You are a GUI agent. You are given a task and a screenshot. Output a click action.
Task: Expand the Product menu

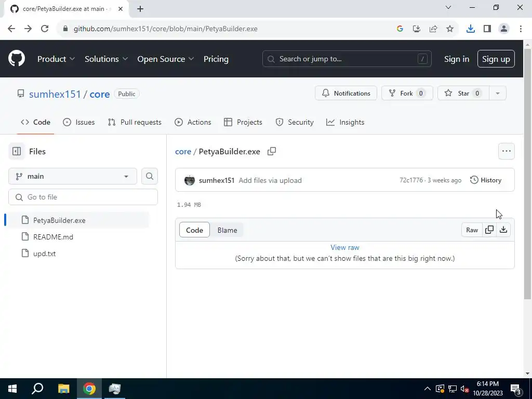coord(56,59)
